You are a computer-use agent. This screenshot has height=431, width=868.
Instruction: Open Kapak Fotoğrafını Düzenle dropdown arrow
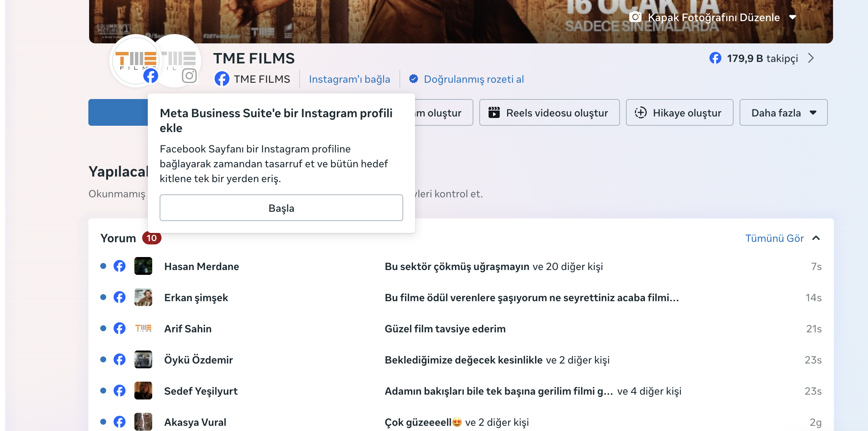tap(793, 17)
